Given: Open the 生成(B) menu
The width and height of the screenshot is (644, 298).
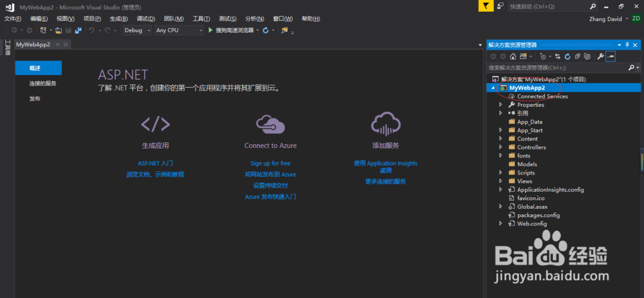Looking at the screenshot, I should click(x=118, y=19).
